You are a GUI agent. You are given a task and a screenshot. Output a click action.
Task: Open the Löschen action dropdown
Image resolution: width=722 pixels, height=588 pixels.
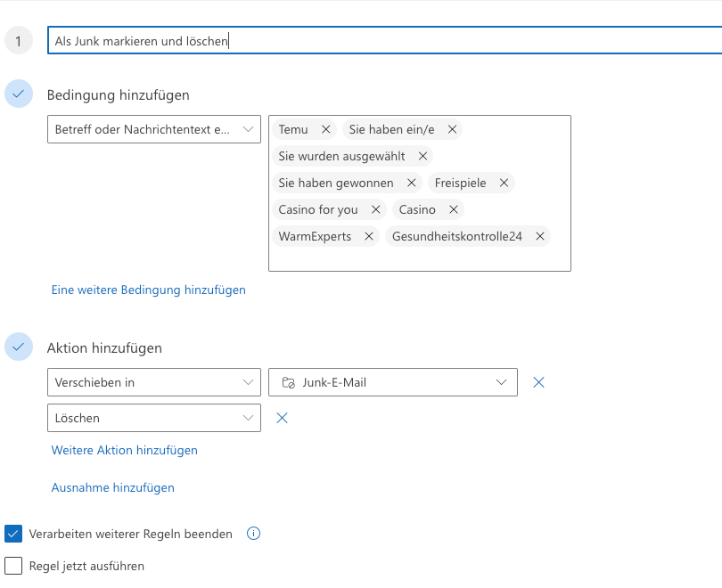pyautogui.click(x=154, y=418)
